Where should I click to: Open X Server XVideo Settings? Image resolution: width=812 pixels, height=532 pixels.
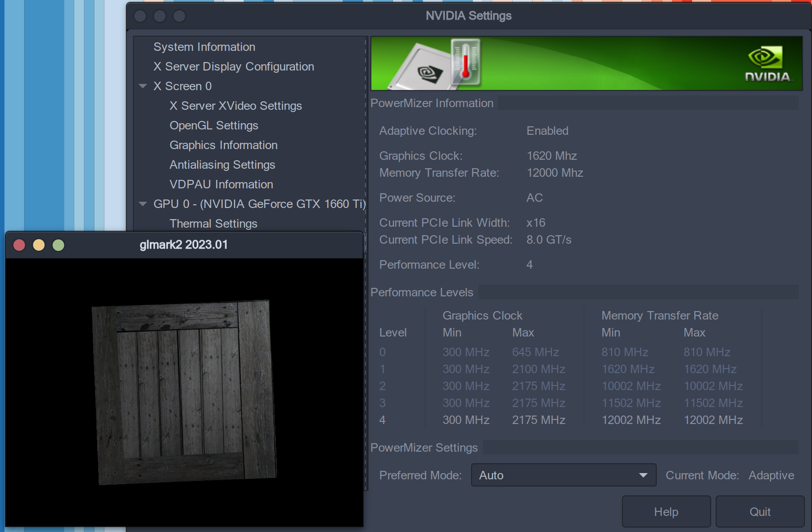236,106
